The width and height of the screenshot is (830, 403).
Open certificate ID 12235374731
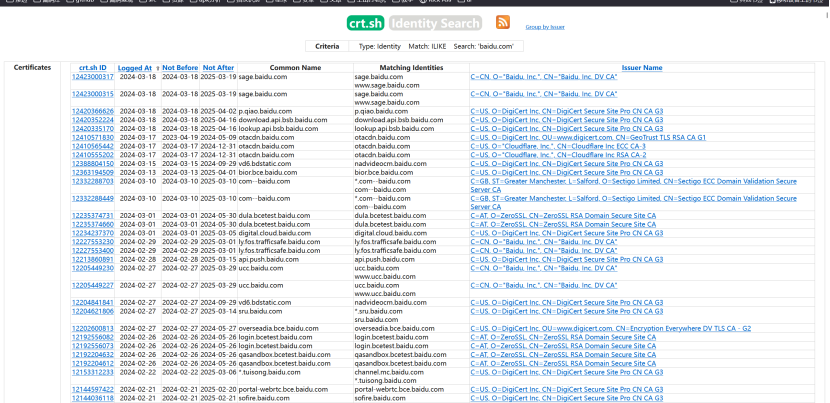[x=93, y=216]
